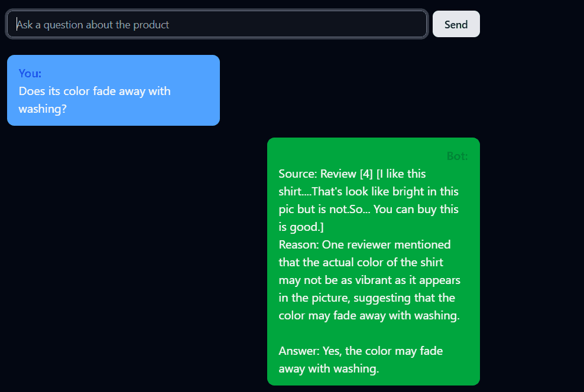584x392 pixels.
Task: Click the word "washing?" in user message
Action: [x=43, y=109]
